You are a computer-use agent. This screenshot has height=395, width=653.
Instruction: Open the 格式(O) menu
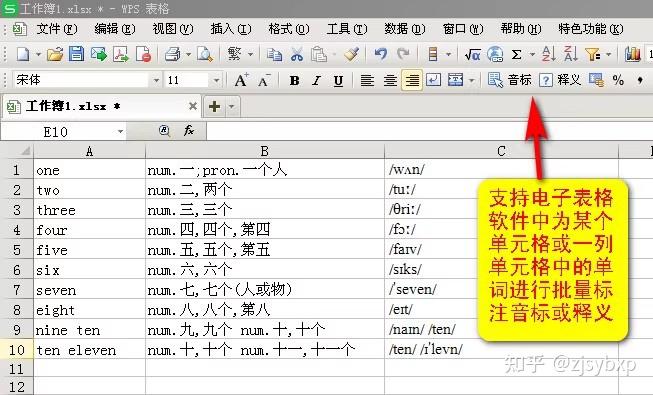(289, 29)
